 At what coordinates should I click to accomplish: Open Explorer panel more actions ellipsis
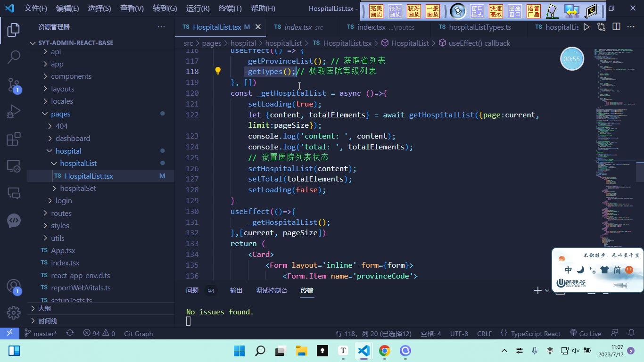point(161,27)
